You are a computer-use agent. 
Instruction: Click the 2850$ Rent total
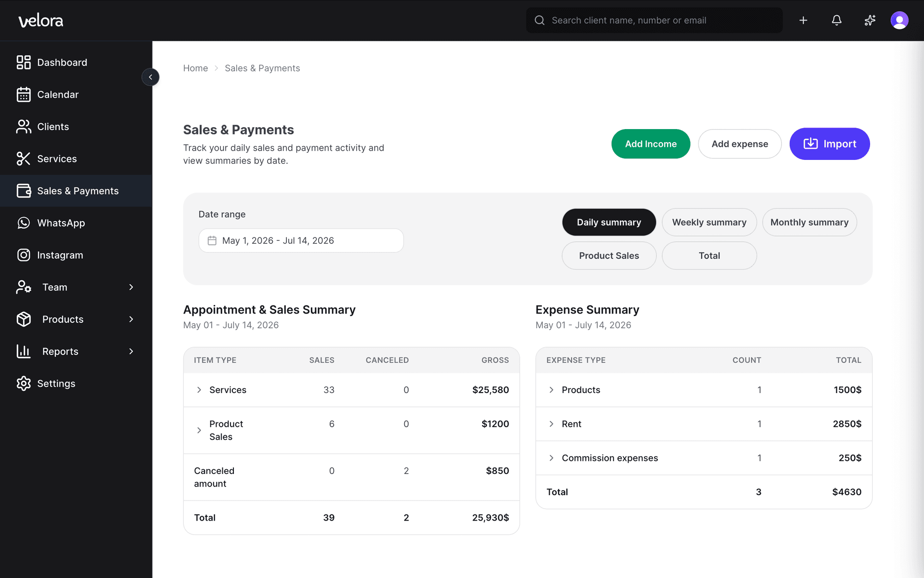point(847,424)
